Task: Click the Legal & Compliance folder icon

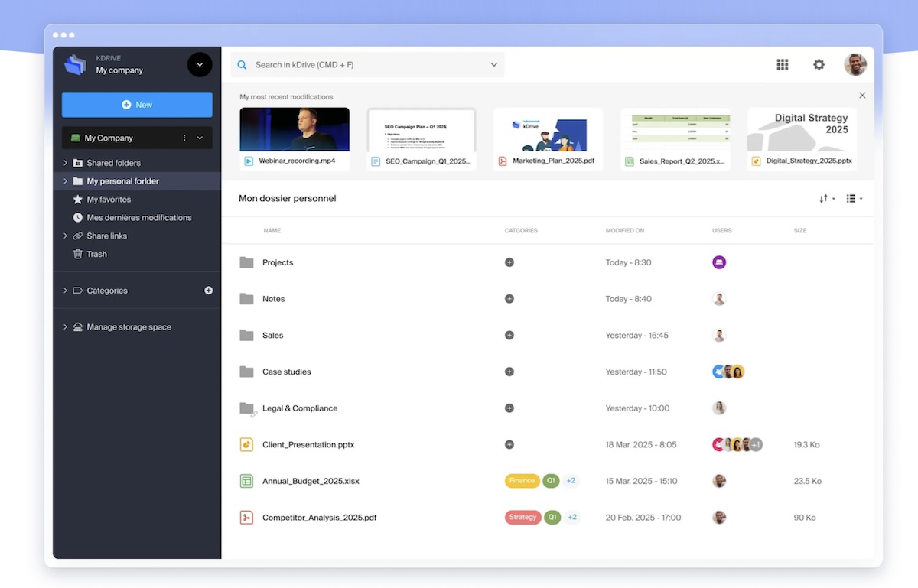Action: pyautogui.click(x=247, y=409)
